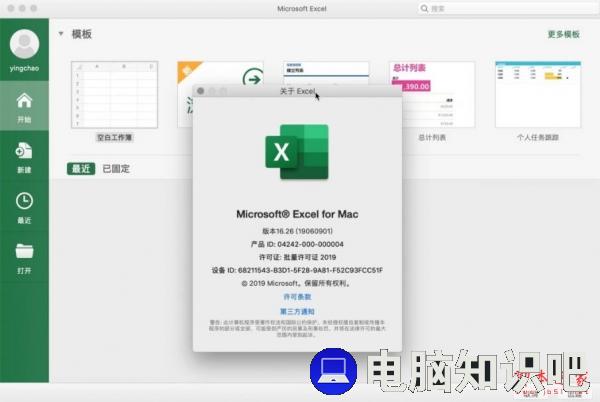The image size is (600, 402).
Task: Click the Excel logo in About dialog
Action: point(297,152)
